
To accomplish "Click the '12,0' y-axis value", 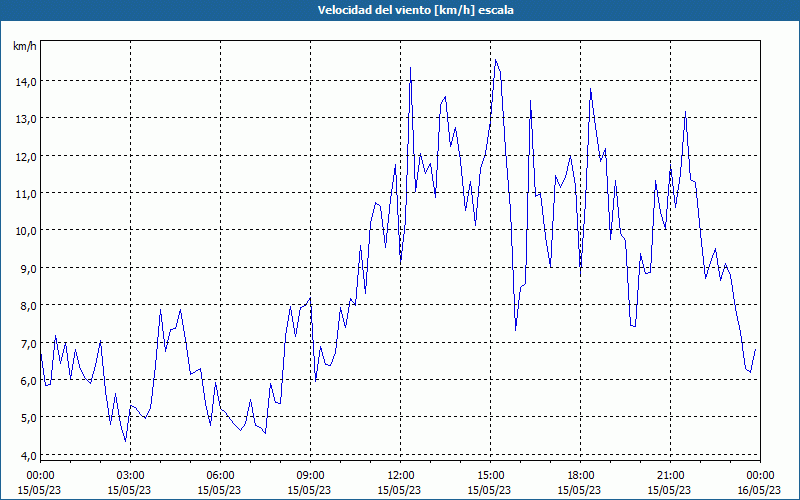I will coord(25,156).
